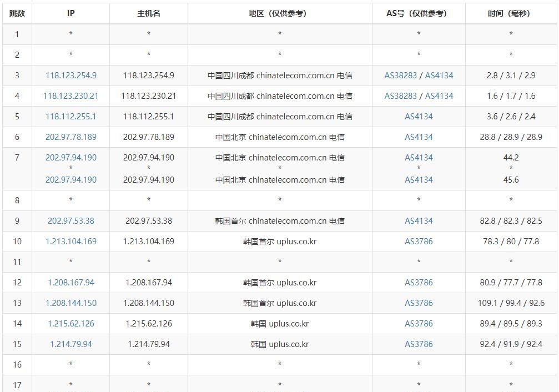559x392 pixels.
Task: Open the AS3786 link in hop 12
Action: pyautogui.click(x=419, y=283)
